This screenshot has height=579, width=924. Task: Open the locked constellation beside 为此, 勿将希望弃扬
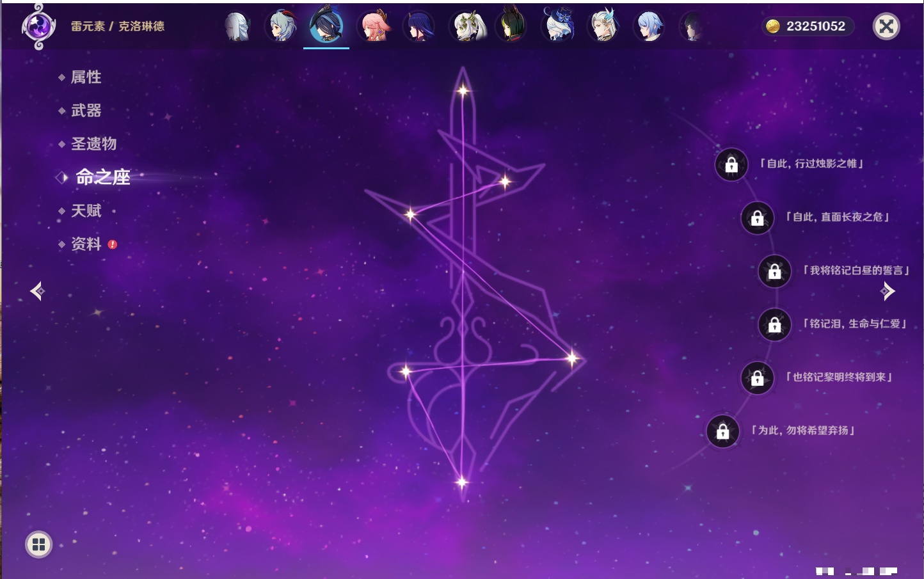(722, 431)
